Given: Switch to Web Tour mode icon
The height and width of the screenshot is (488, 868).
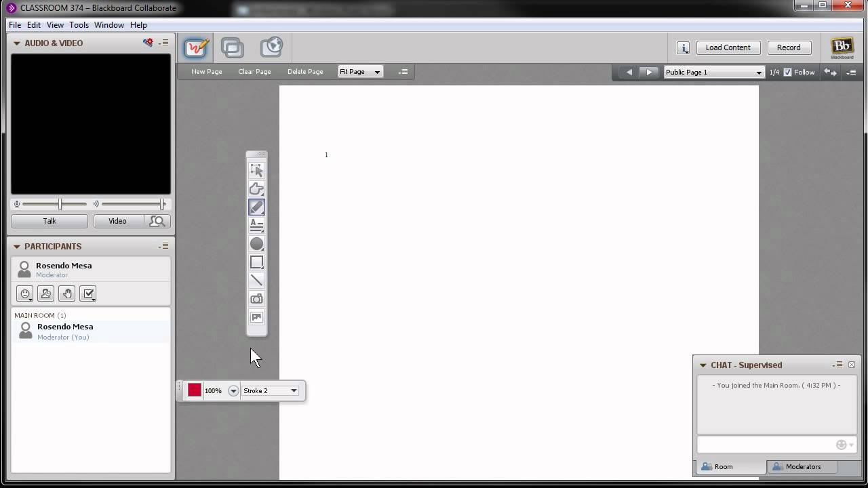Looking at the screenshot, I should [271, 47].
